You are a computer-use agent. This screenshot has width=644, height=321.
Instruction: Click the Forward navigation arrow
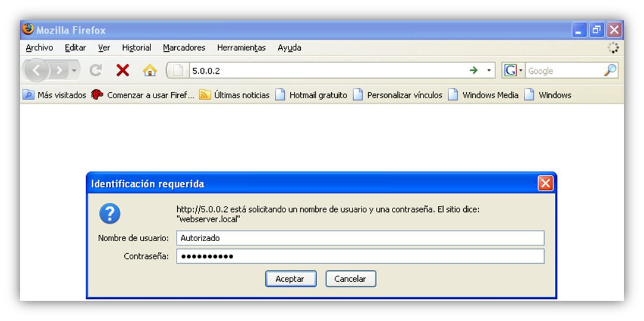[59, 71]
